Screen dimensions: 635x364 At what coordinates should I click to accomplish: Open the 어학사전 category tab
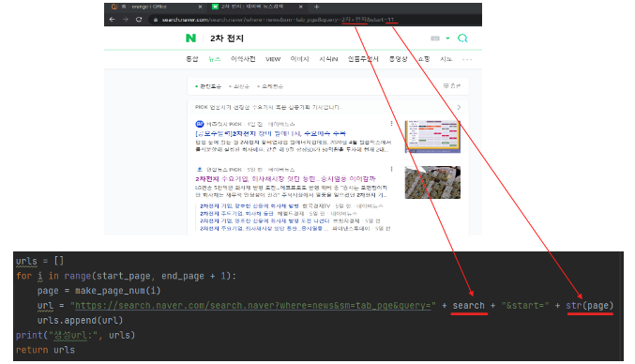click(x=243, y=59)
